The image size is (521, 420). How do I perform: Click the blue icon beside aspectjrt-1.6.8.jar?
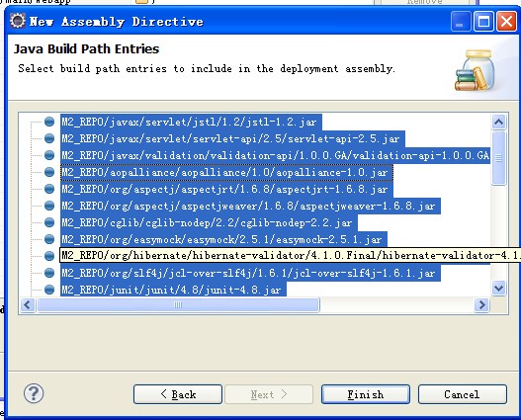point(49,189)
